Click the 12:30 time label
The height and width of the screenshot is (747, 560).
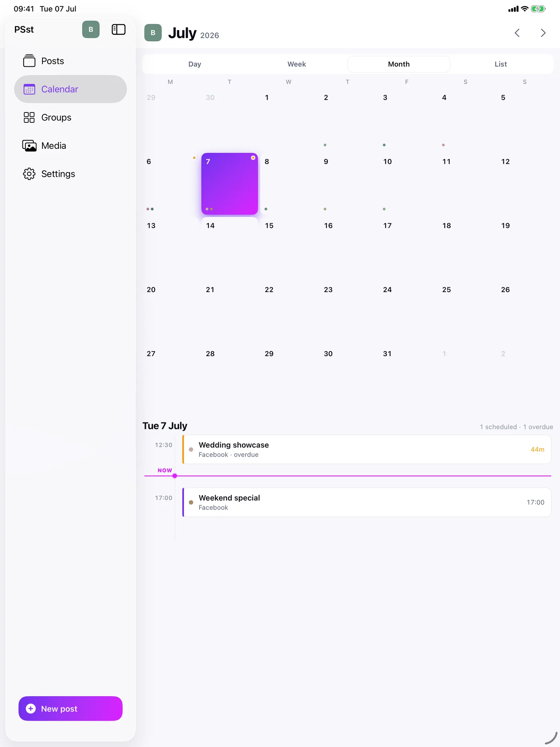(x=164, y=445)
